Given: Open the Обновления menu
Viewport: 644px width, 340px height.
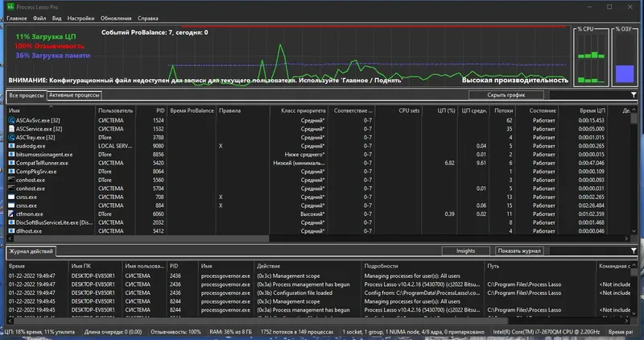Looking at the screenshot, I should click(117, 17).
